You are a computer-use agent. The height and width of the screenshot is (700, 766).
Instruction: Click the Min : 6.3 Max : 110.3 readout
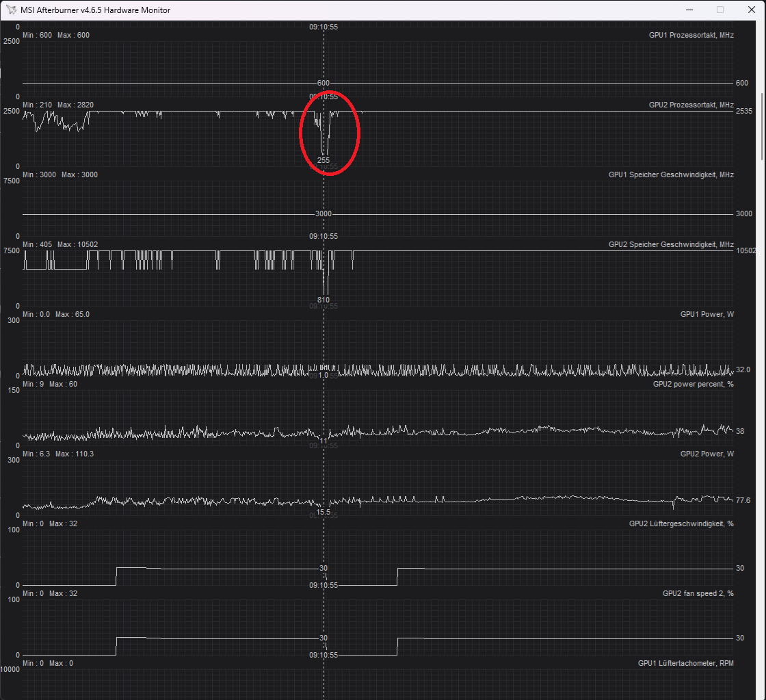pyautogui.click(x=58, y=454)
